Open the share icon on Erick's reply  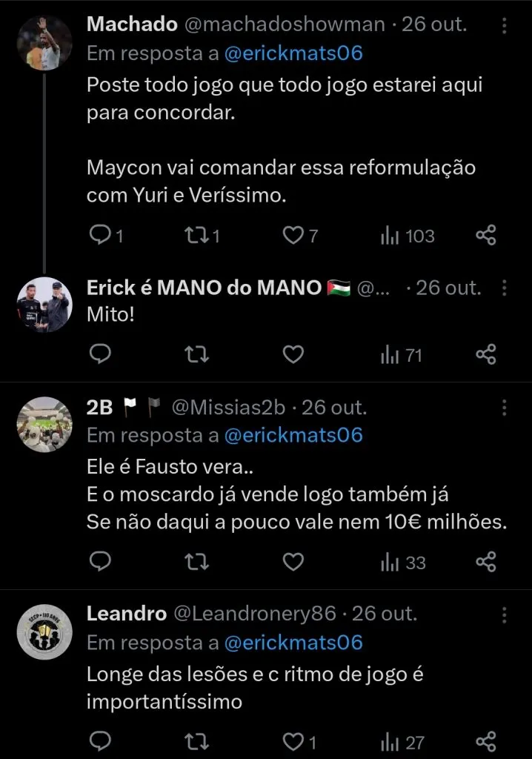(x=486, y=354)
